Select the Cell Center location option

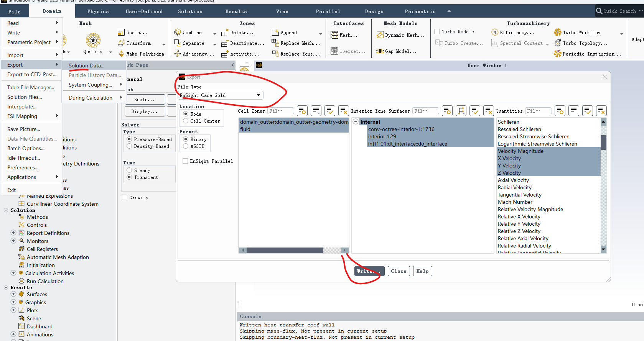tap(186, 121)
